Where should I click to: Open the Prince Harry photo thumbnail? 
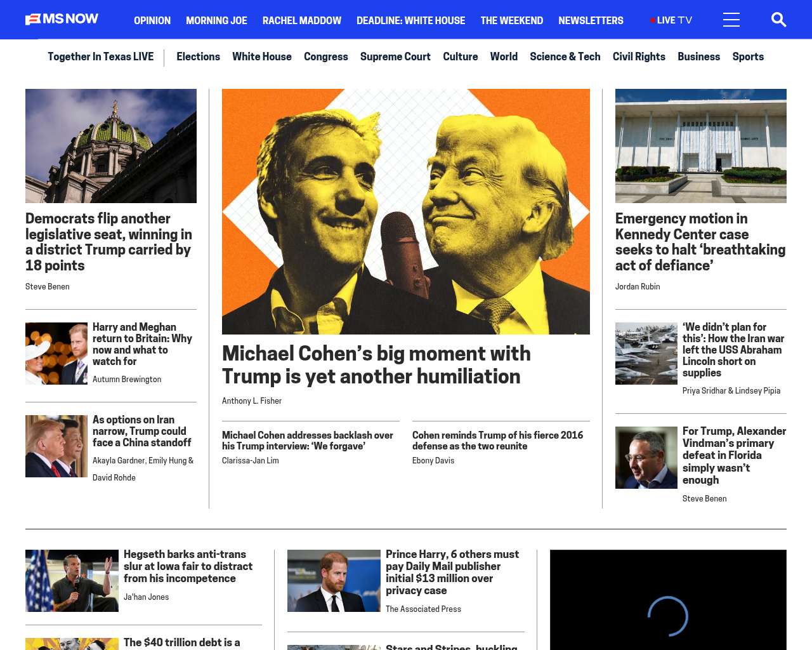tap(334, 581)
